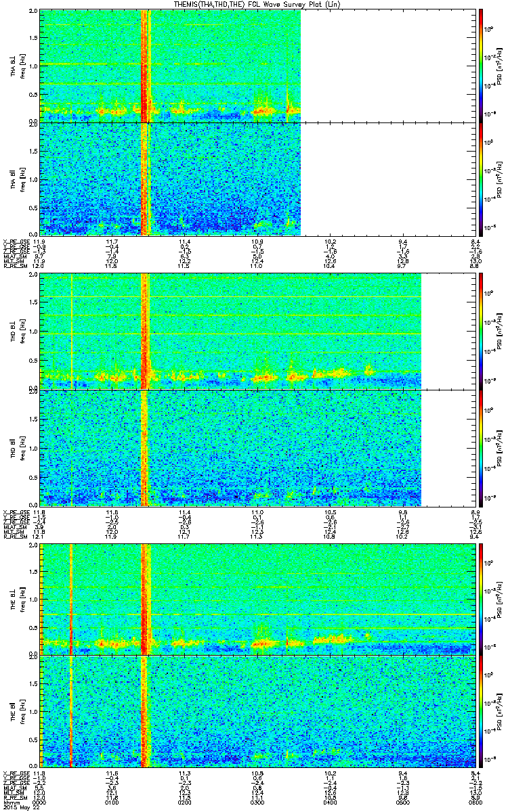The height and width of the screenshot is (812, 508).
Task: Select the 'THA BII freq [Hz]' axis label
Action: [16, 178]
